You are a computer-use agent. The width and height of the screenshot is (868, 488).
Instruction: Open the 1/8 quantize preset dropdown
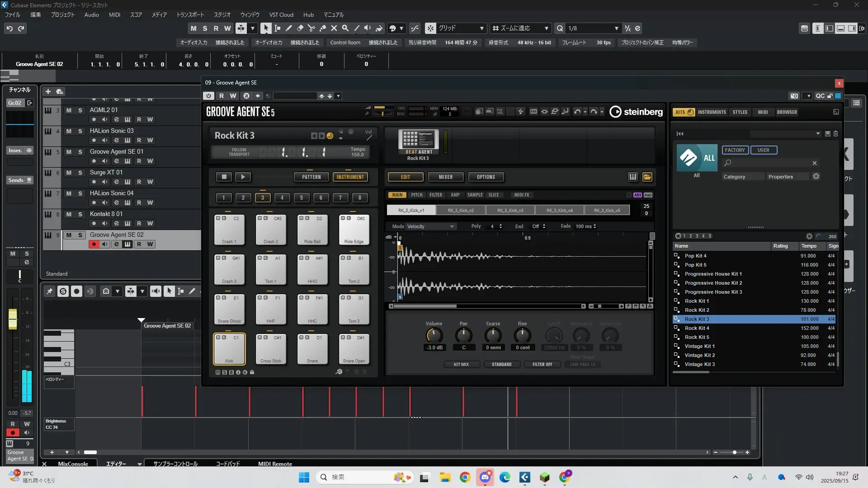point(616,28)
